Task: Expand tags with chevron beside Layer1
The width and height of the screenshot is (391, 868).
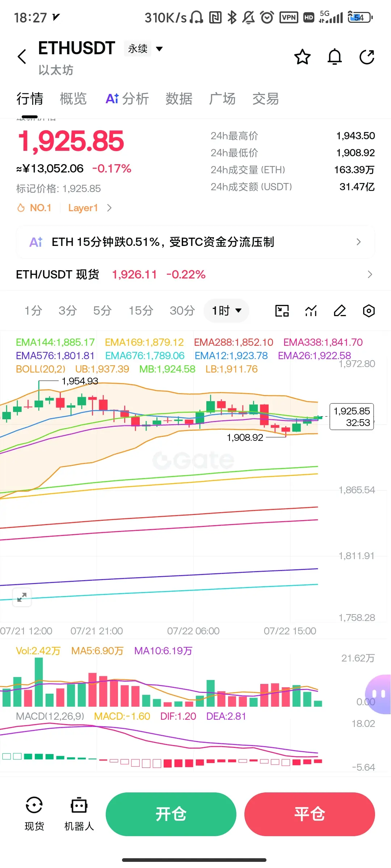Action: 109,208
